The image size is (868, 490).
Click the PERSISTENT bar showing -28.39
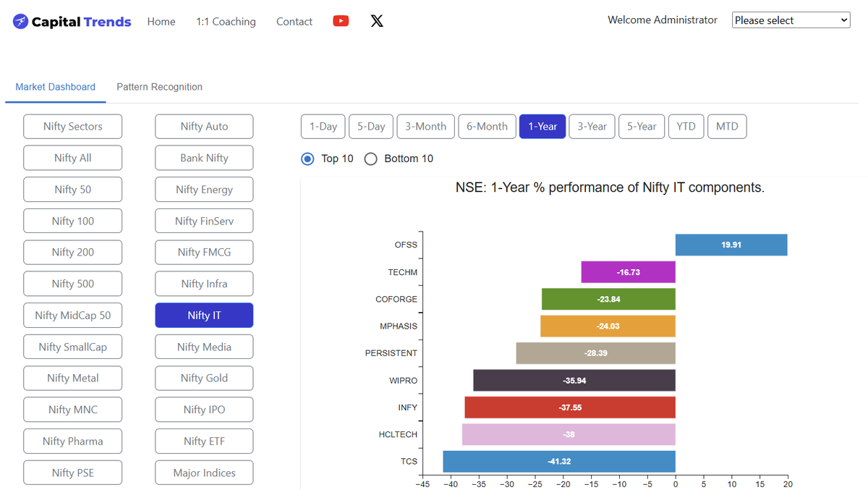[595, 353]
